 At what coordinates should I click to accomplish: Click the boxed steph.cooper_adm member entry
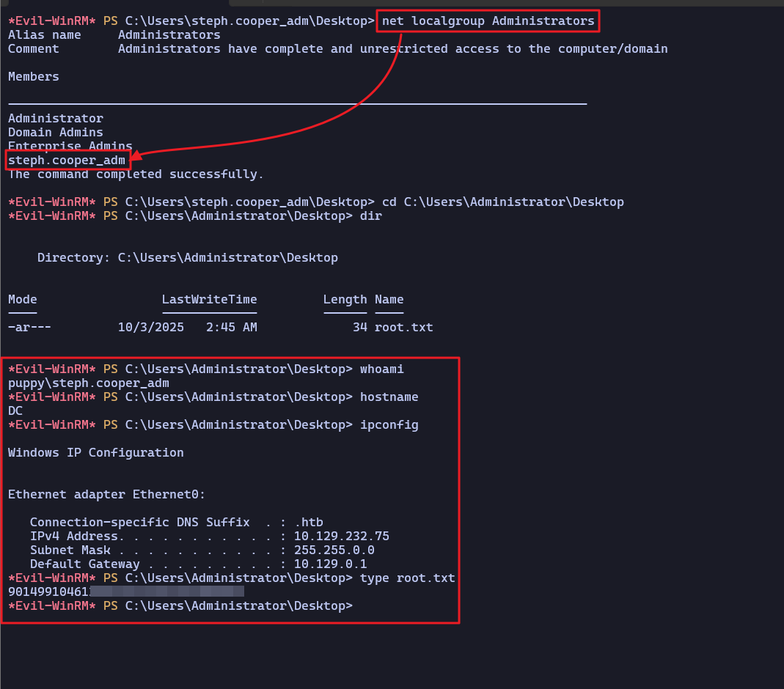pos(67,160)
